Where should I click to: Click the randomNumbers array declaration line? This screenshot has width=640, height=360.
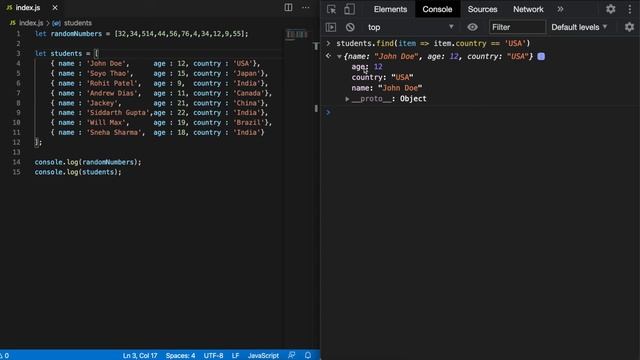click(141, 34)
